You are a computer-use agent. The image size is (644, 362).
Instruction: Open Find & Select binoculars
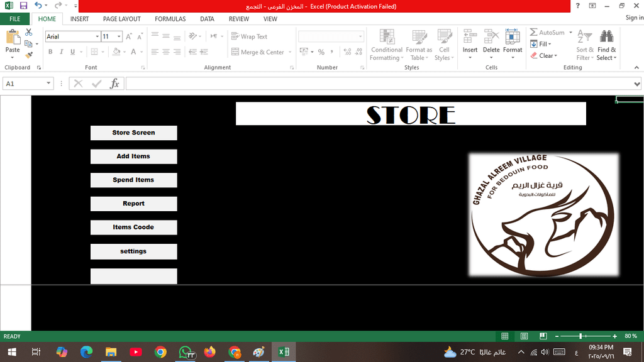pos(607,45)
